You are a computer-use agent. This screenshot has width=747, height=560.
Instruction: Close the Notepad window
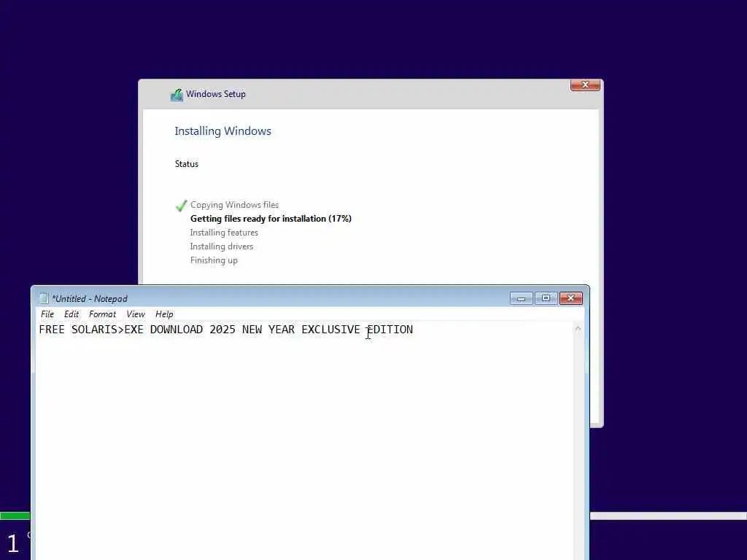(x=570, y=298)
